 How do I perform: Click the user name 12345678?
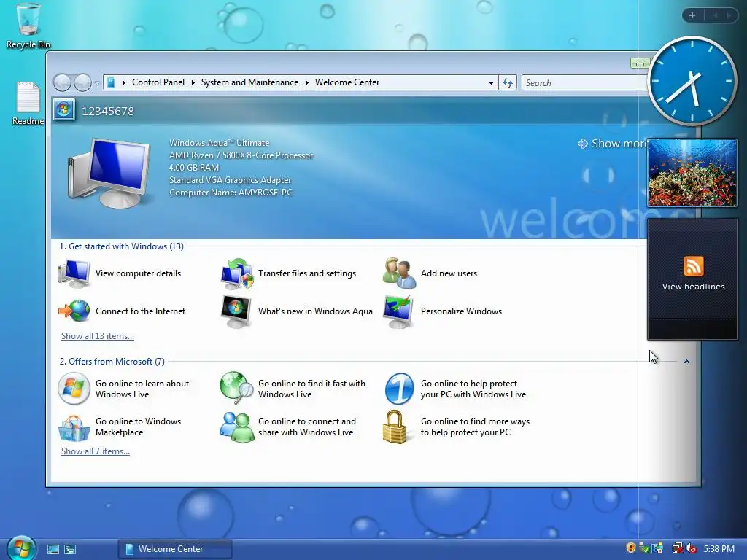108,111
